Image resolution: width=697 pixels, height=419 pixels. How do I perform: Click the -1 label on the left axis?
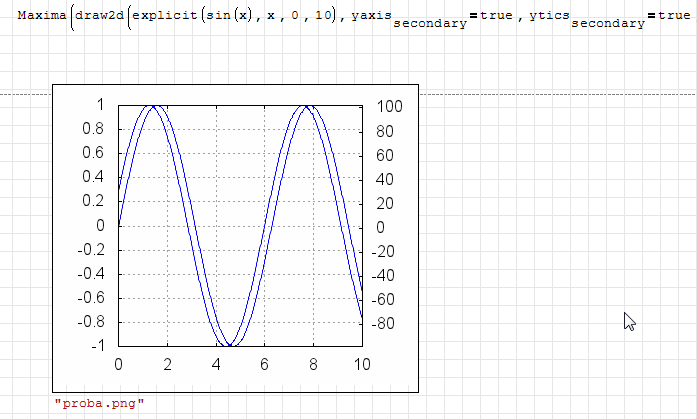(96, 346)
